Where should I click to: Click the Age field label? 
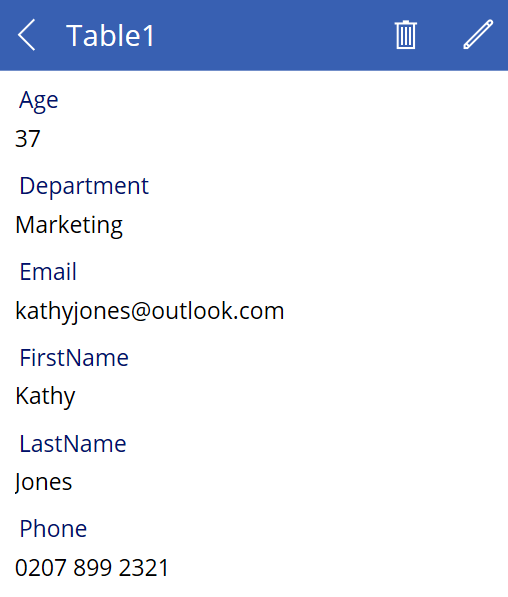click(39, 101)
